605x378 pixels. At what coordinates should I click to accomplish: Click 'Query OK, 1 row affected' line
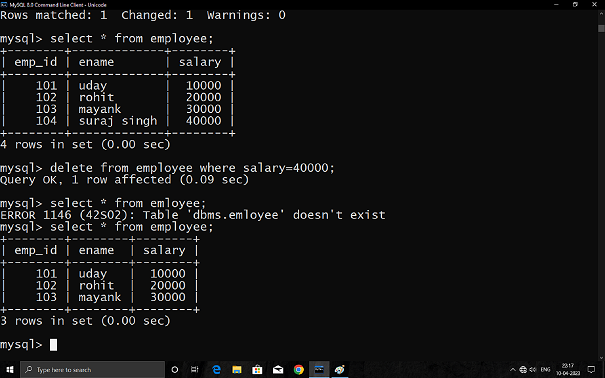point(124,180)
